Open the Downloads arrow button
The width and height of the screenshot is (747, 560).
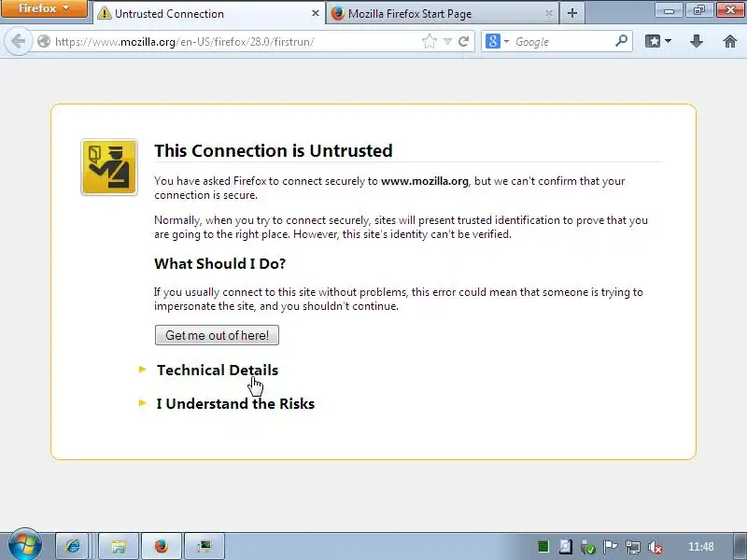(x=697, y=41)
